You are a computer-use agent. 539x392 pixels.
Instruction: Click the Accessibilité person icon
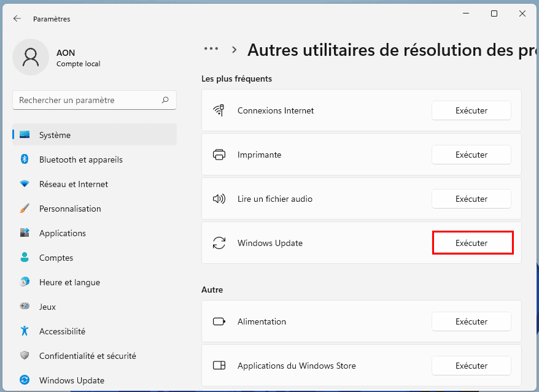coord(25,331)
